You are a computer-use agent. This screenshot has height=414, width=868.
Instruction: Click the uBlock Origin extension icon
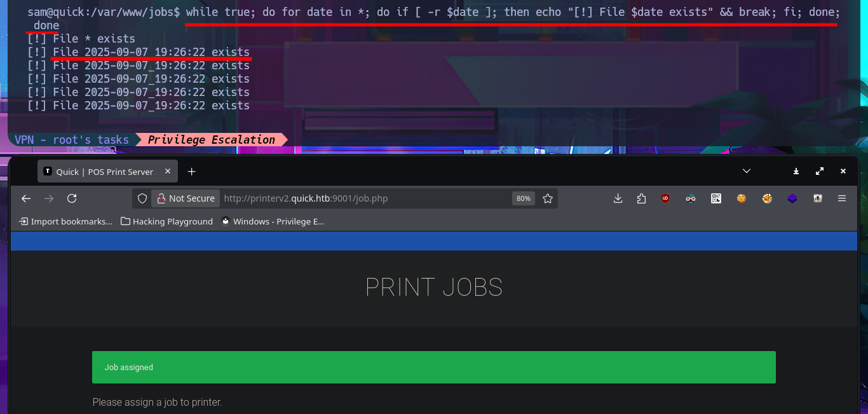coord(665,198)
